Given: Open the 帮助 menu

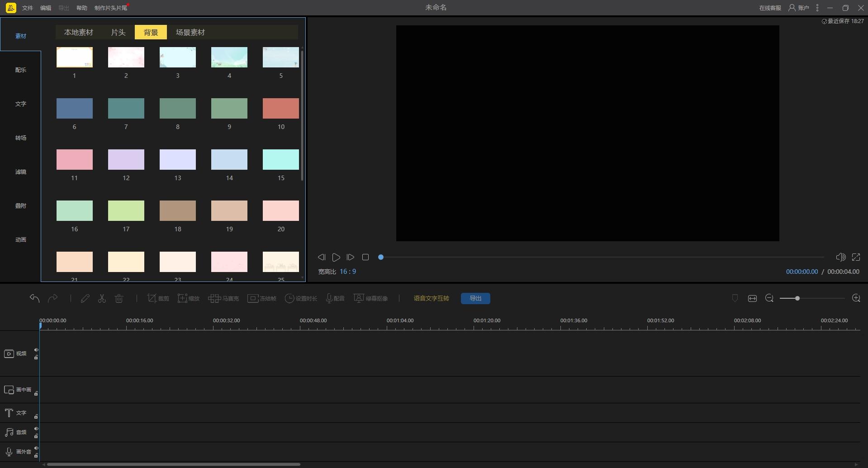Looking at the screenshot, I should click(x=82, y=8).
